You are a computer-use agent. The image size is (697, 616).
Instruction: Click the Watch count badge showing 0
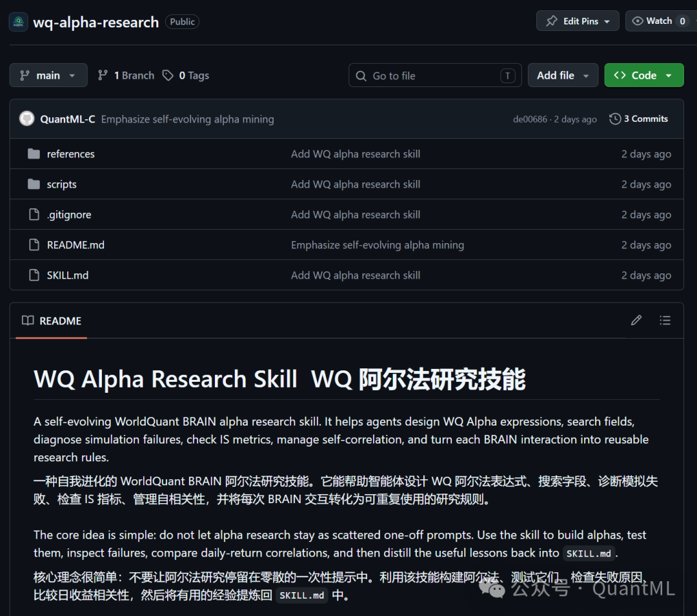pyautogui.click(x=682, y=21)
